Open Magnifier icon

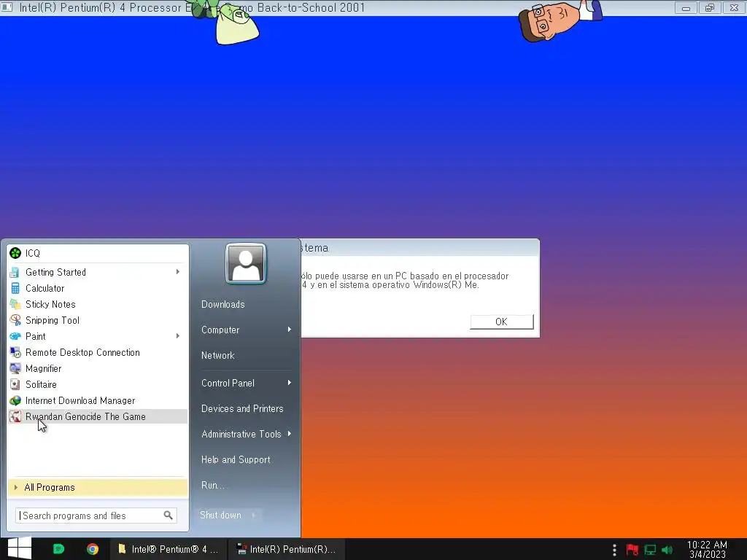15,368
